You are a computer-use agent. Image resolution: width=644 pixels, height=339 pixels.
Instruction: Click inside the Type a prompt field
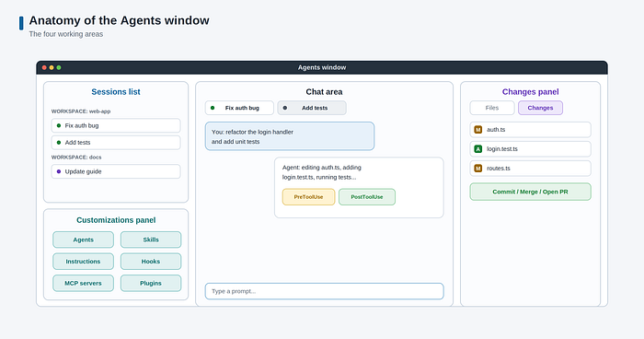[x=325, y=291]
